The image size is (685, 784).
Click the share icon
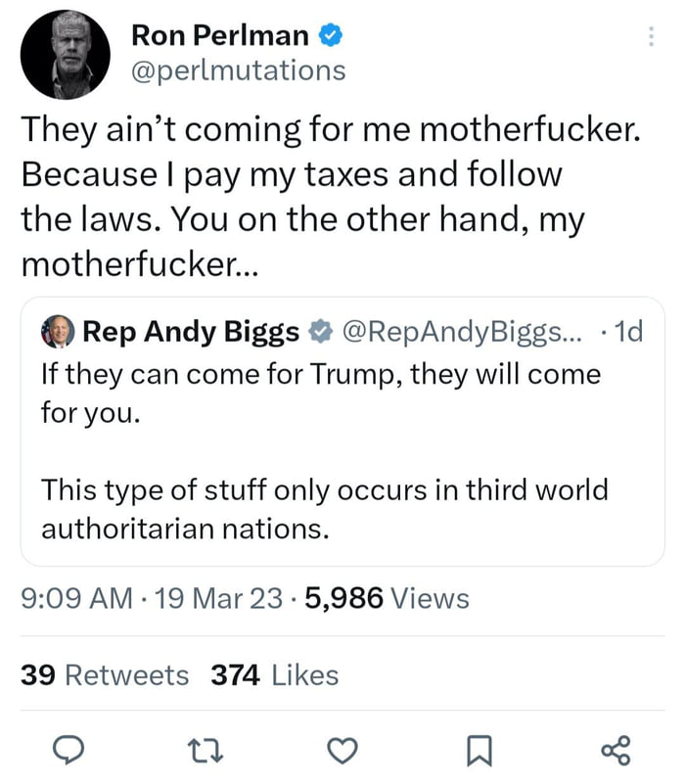pyautogui.click(x=616, y=750)
